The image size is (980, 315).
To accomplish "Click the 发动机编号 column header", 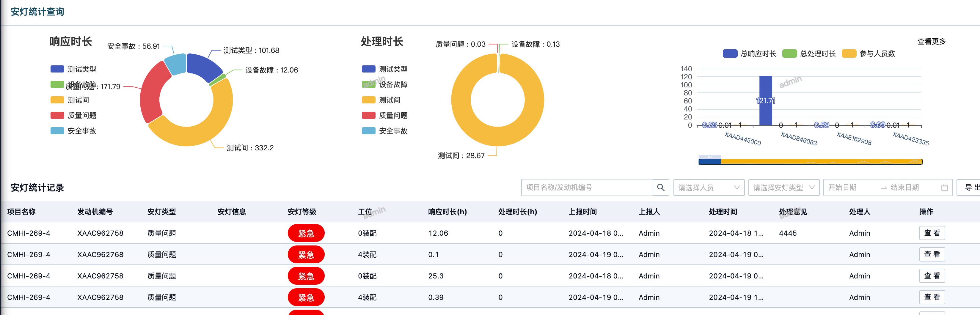I will pos(95,212).
